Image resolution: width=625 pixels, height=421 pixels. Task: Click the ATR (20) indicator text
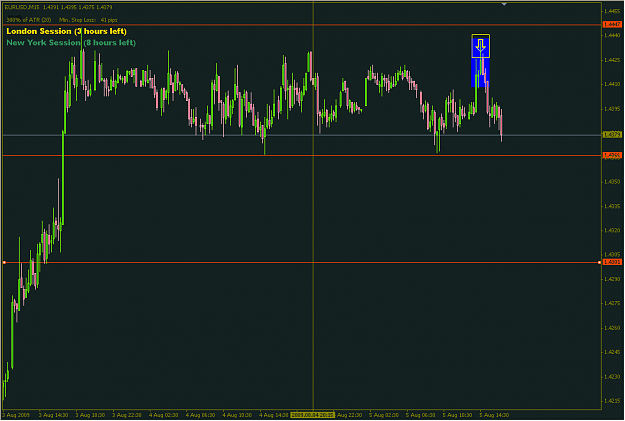coord(29,20)
